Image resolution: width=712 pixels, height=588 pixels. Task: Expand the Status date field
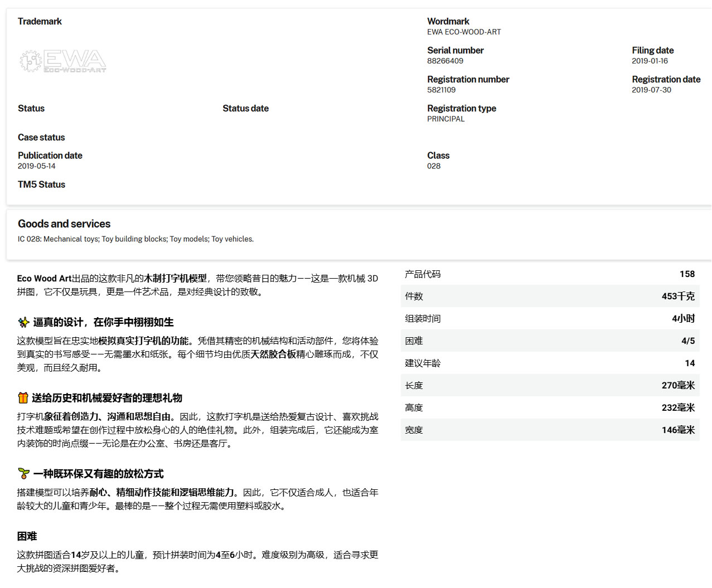point(245,108)
